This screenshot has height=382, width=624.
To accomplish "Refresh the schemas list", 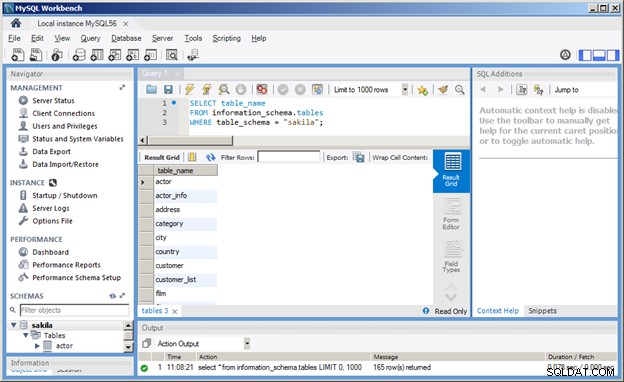I will pos(113,296).
